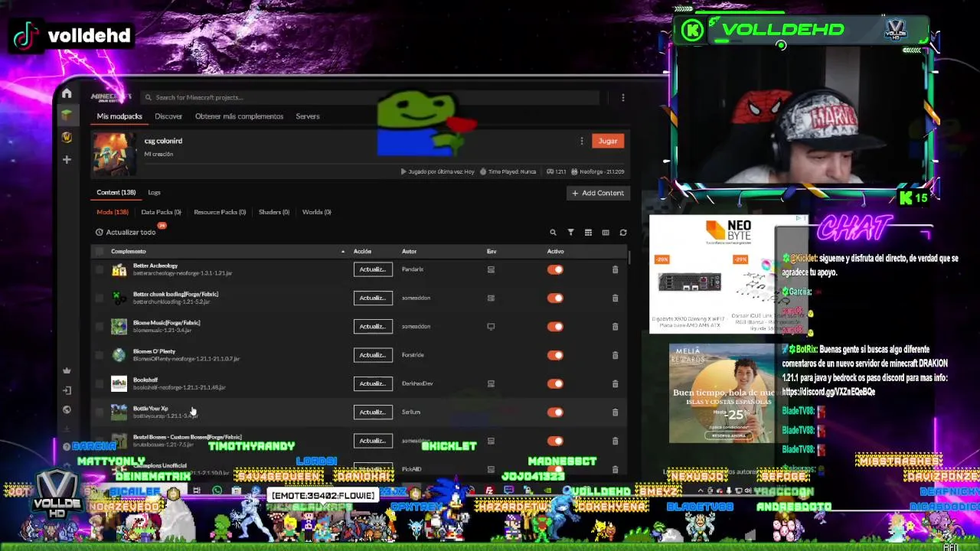Image resolution: width=980 pixels, height=551 pixels.
Task: Check the Biome Music row checkbox
Action: (100, 327)
